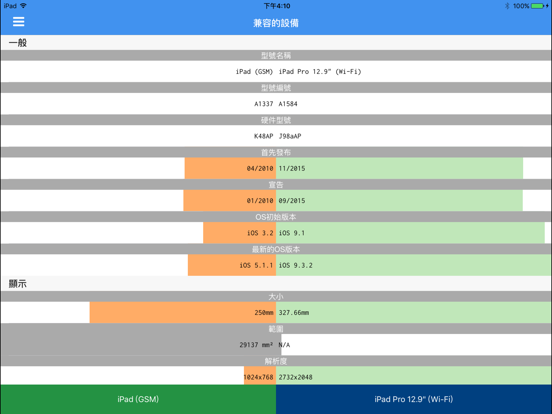This screenshot has width=552, height=414.
Task: Select the iPad (GSM) bottom button
Action: click(x=138, y=399)
